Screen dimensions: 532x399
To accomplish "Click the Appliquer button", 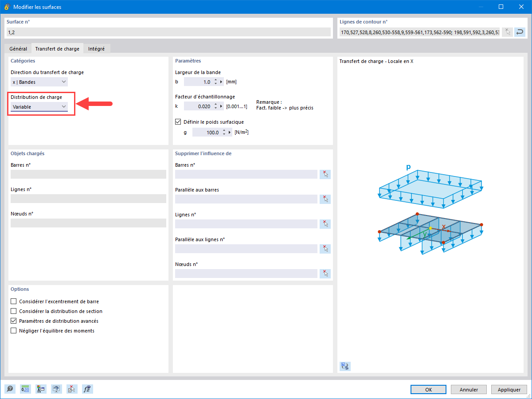I will (x=509, y=390).
